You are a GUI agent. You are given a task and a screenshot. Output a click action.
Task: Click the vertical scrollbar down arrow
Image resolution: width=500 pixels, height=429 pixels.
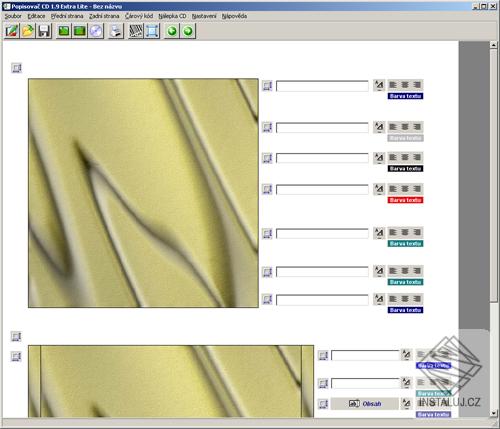[494, 413]
